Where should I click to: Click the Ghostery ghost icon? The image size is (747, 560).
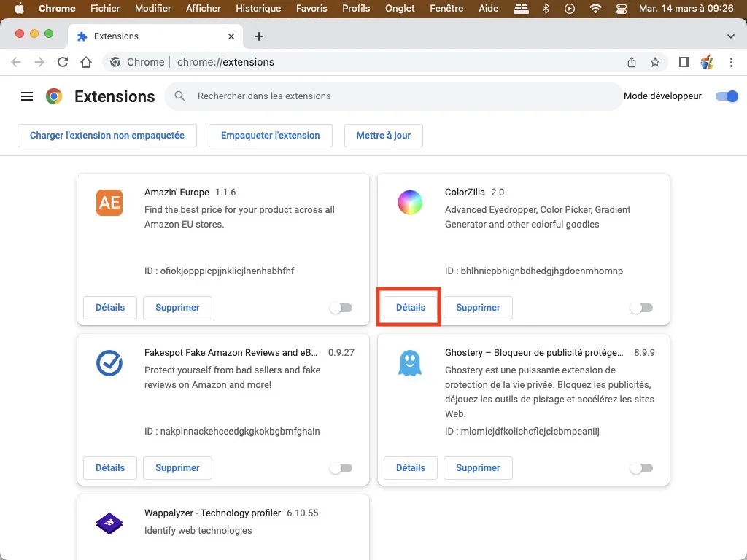pos(410,363)
